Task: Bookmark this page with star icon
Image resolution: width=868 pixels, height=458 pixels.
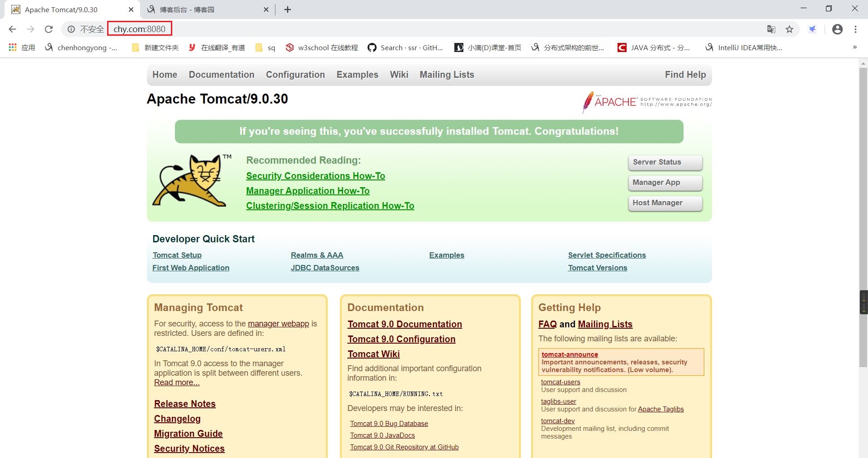Action: [x=789, y=29]
